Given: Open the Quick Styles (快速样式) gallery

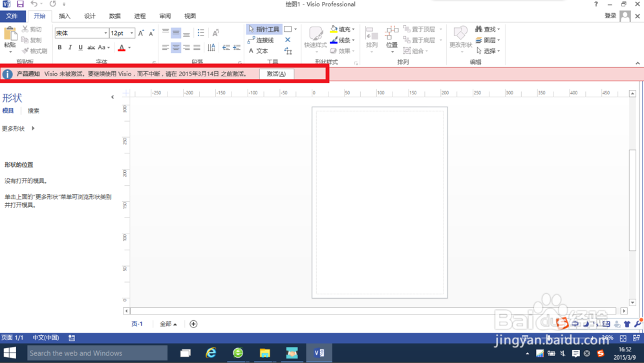Looking at the screenshot, I should coord(315,39).
